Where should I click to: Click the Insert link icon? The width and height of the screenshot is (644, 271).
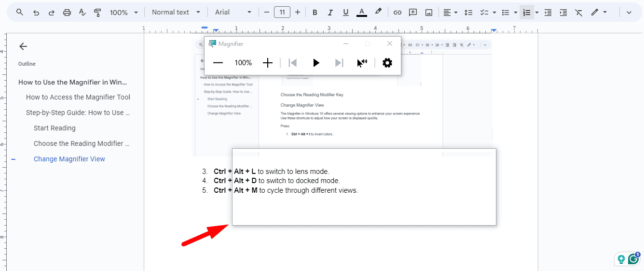397,13
